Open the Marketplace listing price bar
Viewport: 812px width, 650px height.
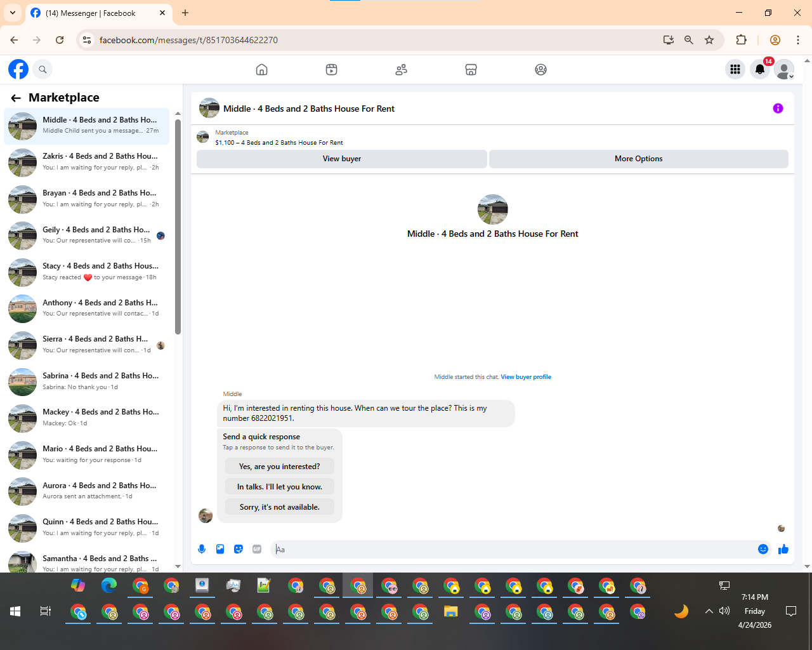492,138
